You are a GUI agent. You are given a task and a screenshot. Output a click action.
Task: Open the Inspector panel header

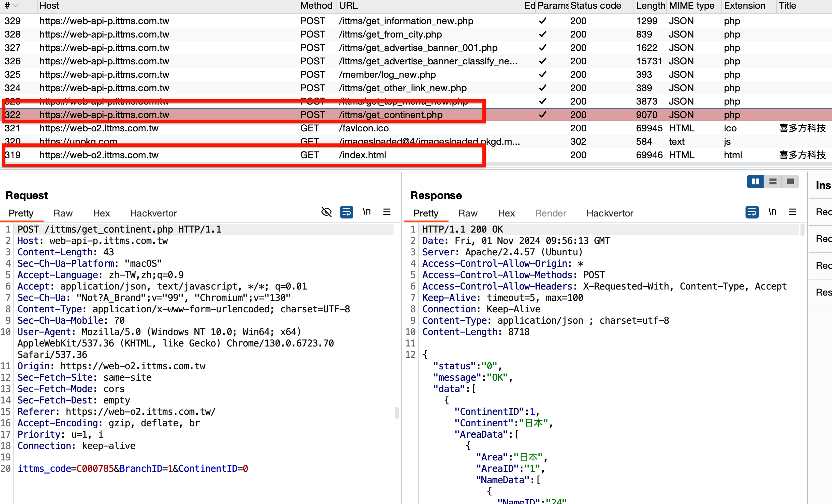[823, 185]
